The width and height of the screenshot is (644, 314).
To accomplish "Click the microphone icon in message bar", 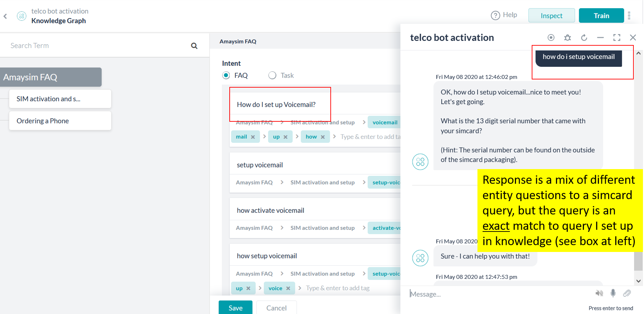I will click(613, 293).
